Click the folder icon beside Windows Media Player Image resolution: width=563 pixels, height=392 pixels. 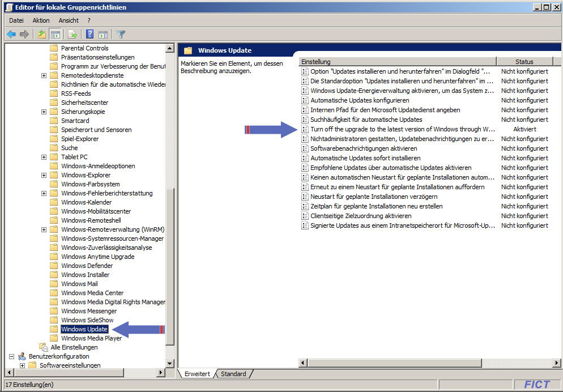[x=54, y=338]
